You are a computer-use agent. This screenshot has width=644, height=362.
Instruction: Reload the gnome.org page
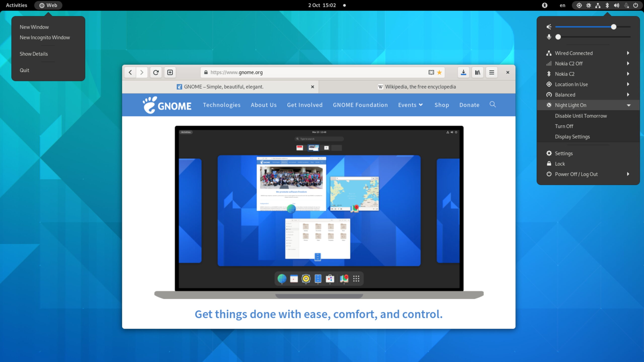pos(156,72)
